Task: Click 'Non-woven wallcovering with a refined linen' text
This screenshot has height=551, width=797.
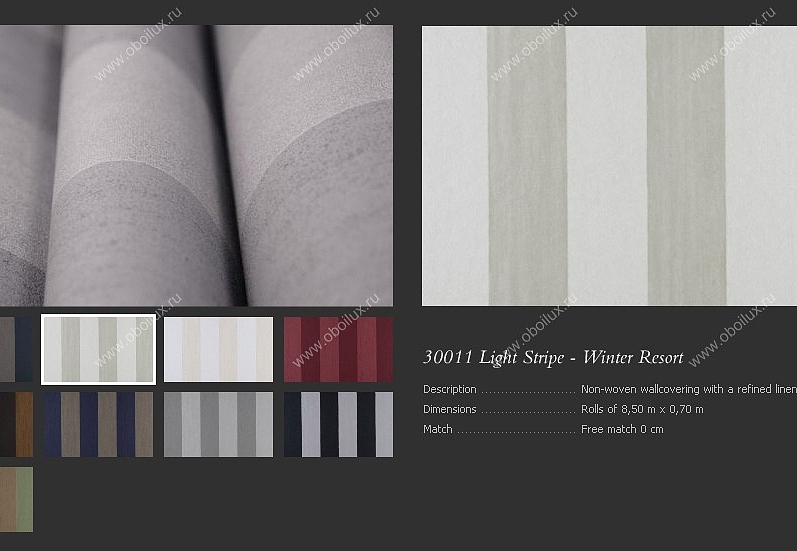Action: (689, 389)
